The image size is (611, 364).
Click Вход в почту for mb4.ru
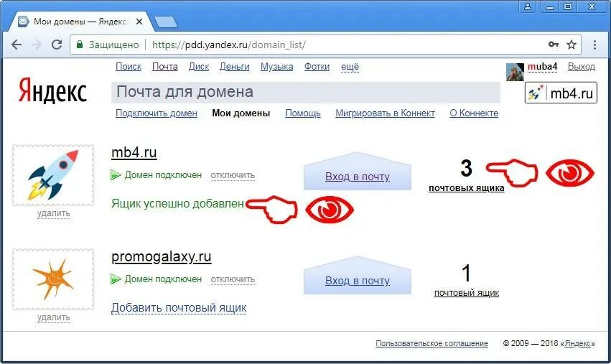click(358, 177)
